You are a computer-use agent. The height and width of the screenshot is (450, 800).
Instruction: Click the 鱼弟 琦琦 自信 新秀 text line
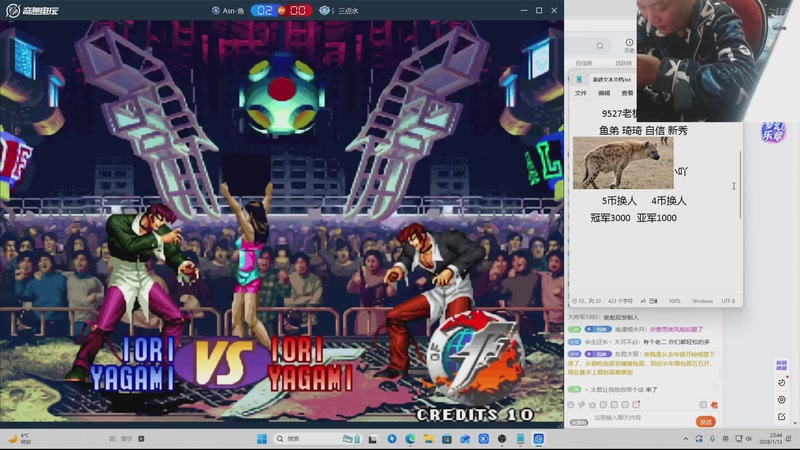(643, 131)
